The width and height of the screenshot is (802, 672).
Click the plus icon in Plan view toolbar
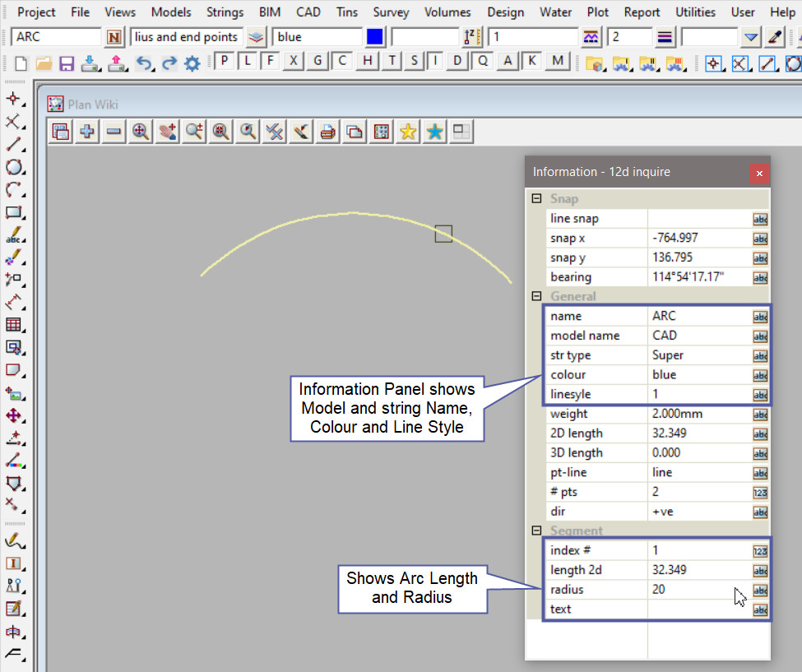click(86, 132)
